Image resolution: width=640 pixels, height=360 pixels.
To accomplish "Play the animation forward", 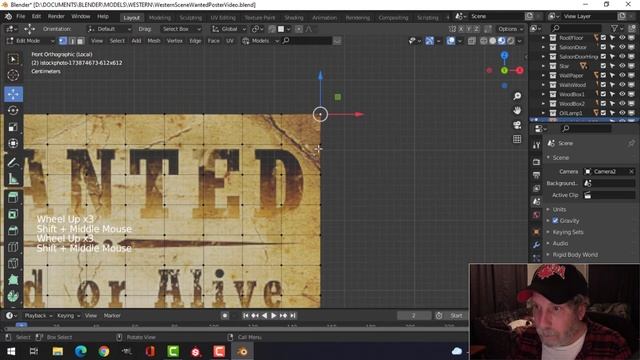I will pos(273,316).
